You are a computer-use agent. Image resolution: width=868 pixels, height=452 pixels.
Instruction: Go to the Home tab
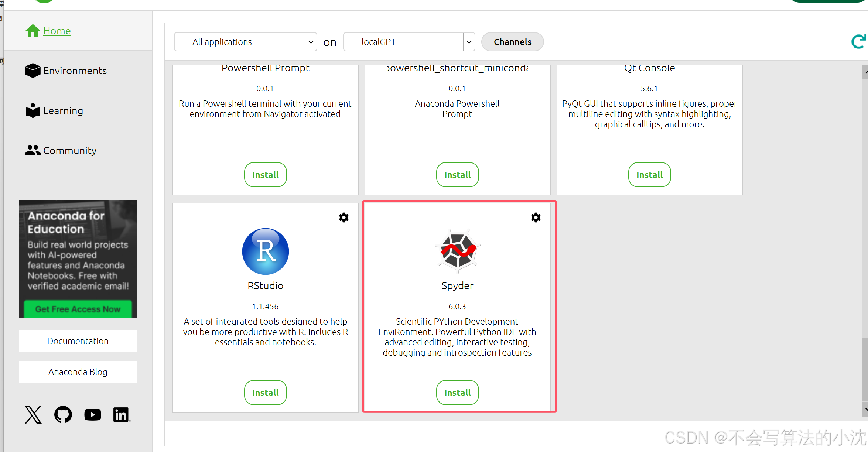(x=57, y=31)
